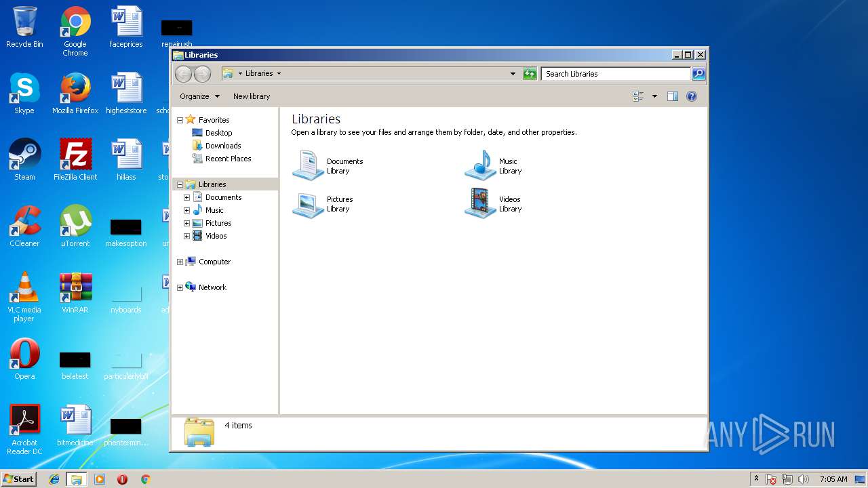Select Skype desktop shortcut
This screenshot has height=488, width=868.
24,94
